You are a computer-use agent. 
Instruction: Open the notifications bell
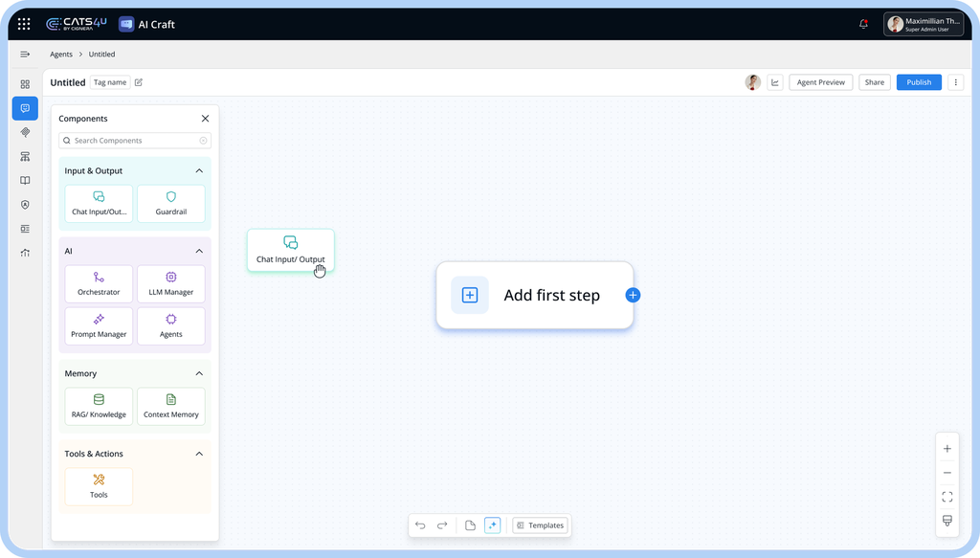click(x=863, y=24)
